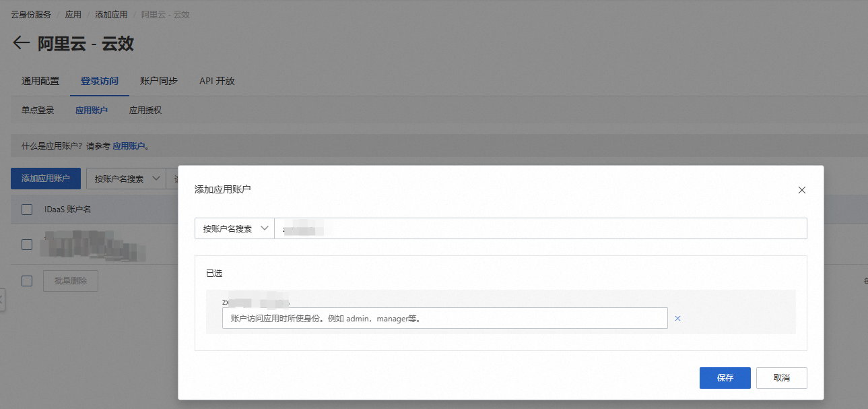Save the application account with 保存
This screenshot has width=868, height=409.
tap(725, 378)
